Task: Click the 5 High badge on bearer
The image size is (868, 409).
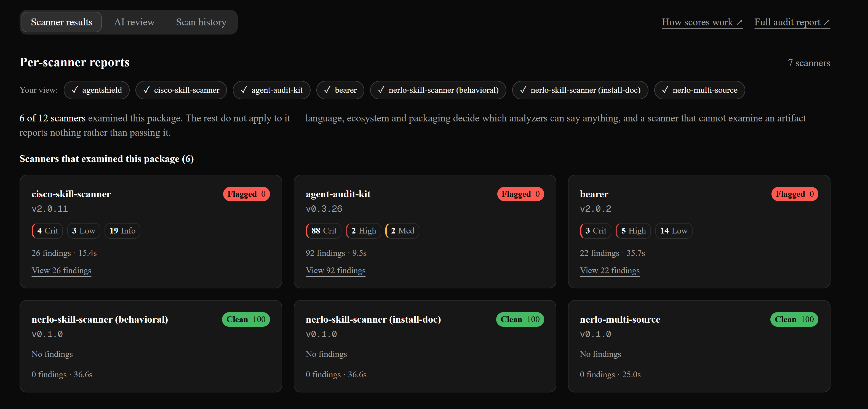Action: pyautogui.click(x=633, y=231)
